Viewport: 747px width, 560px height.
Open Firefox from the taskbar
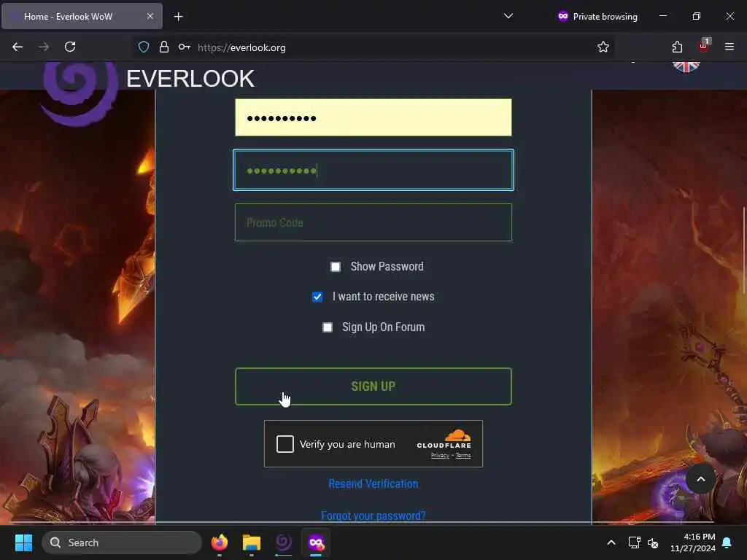click(219, 542)
